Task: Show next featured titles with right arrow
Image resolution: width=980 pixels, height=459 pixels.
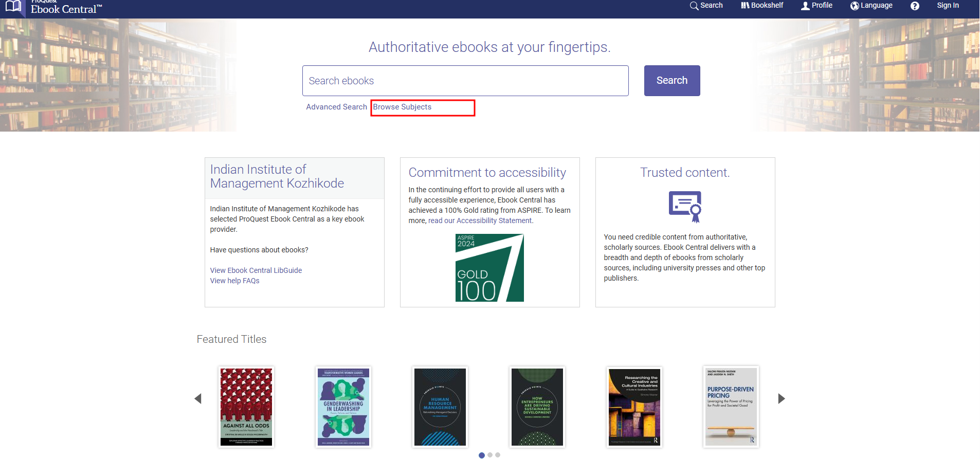Action: tap(781, 399)
